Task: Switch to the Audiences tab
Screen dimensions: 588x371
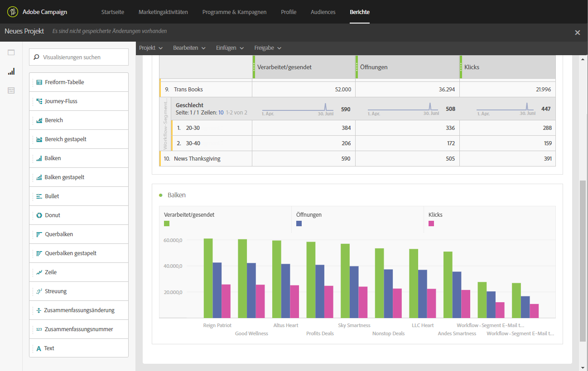Action: [x=323, y=12]
